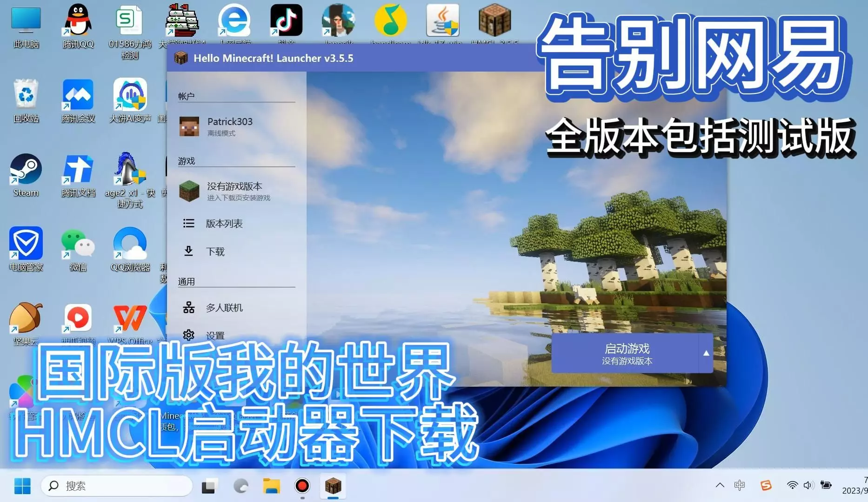Image resolution: width=868 pixels, height=502 pixels.
Task: Open the Windows Start menu
Action: click(22, 486)
